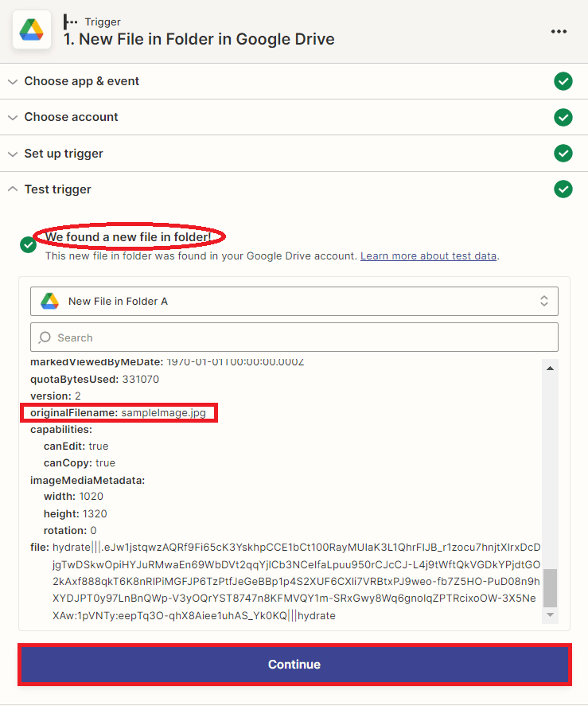This screenshot has height=706, width=588.
Task: Click the Google Drive app icon in header
Action: [x=32, y=30]
